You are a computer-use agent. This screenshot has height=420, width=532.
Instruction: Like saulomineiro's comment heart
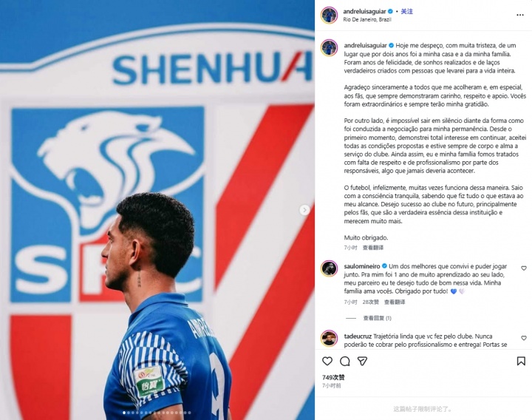point(524,268)
